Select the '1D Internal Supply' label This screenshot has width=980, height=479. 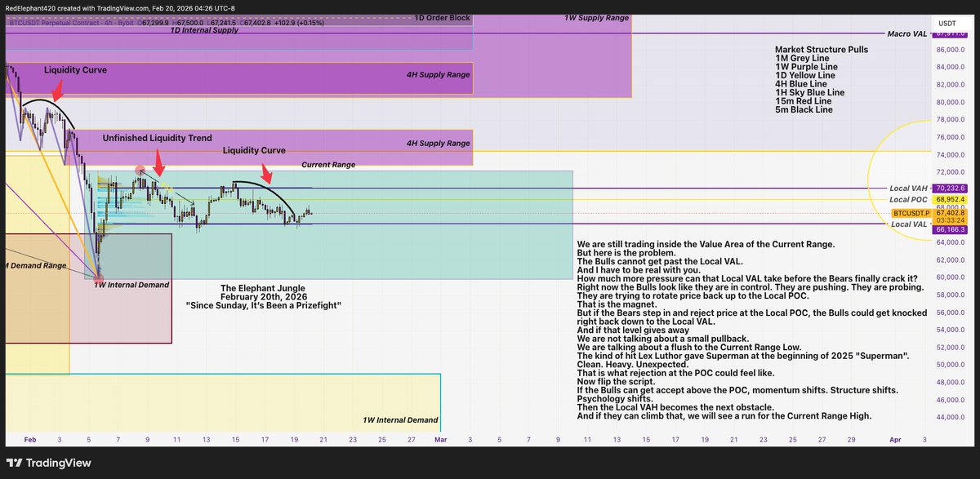(x=204, y=29)
